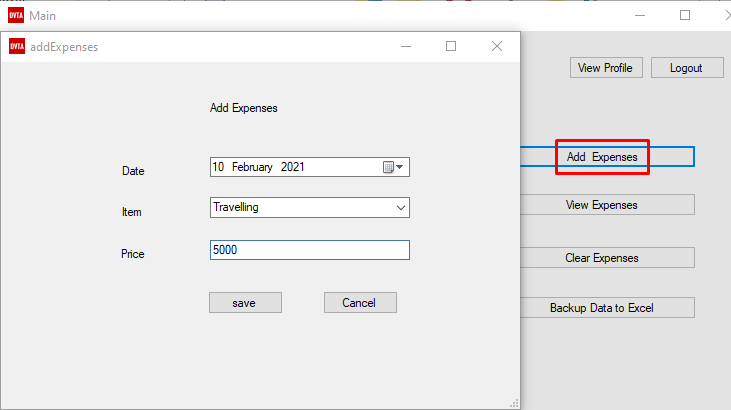Select the day 10 in Date field
This screenshot has width=731, height=410.
pyautogui.click(x=218, y=167)
